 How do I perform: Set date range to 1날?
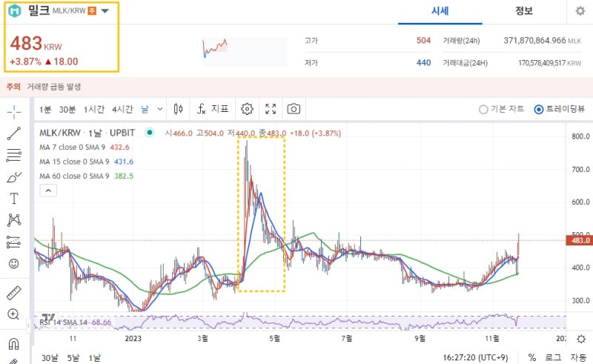click(x=95, y=357)
